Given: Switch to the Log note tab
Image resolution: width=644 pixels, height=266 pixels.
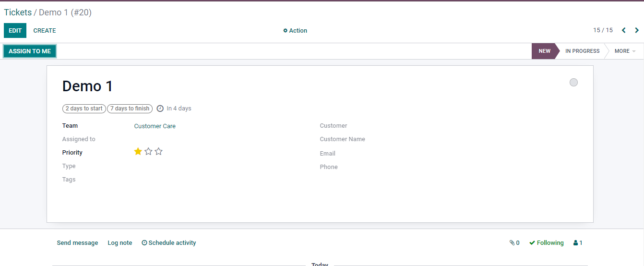Looking at the screenshot, I should click(x=120, y=243).
